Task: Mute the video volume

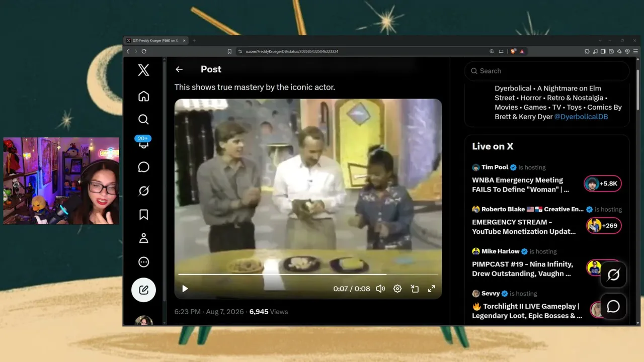Action: click(x=380, y=289)
